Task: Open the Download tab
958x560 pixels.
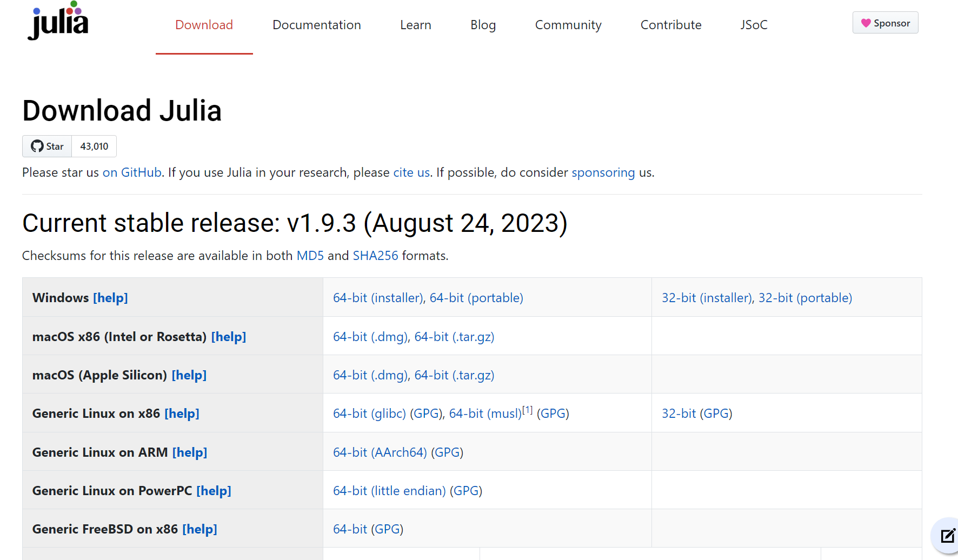Action: [204, 25]
